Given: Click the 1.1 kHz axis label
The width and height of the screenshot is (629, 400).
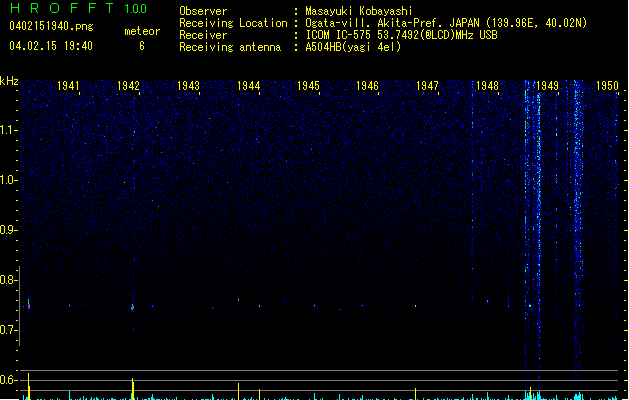Looking at the screenshot, I should 8,130.
